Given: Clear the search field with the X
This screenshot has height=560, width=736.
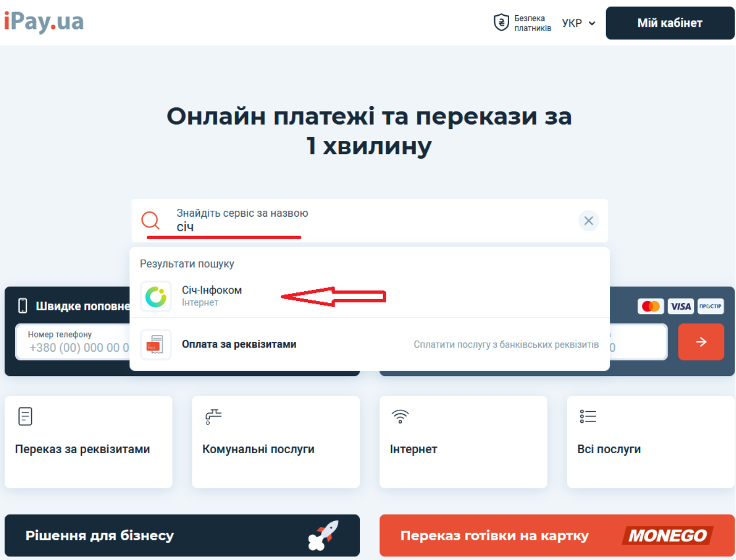Looking at the screenshot, I should [588, 221].
